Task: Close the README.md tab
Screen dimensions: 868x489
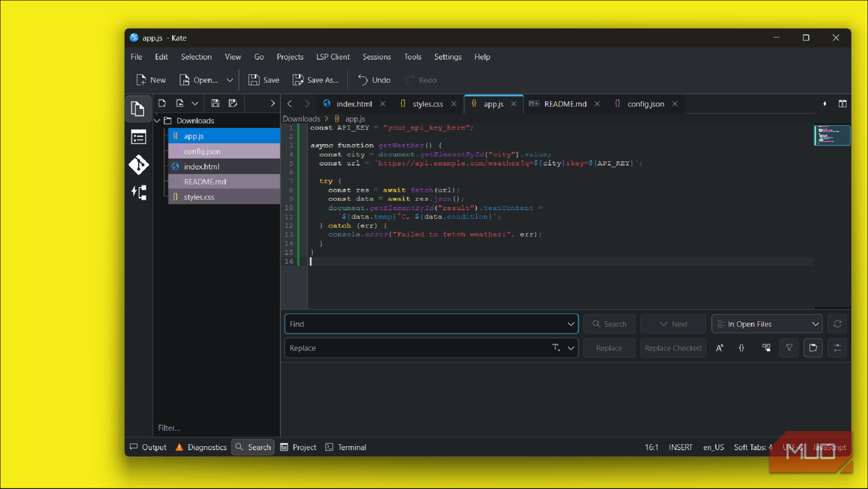Action: coord(597,104)
